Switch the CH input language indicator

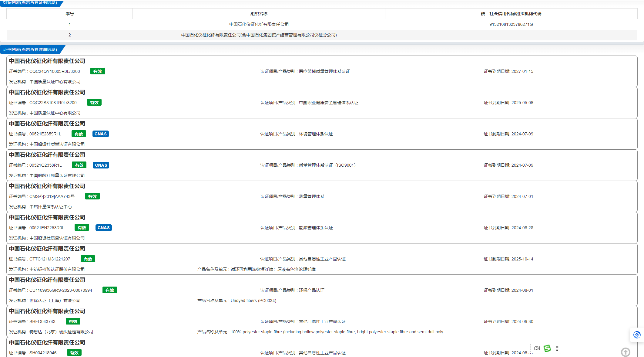[537, 348]
